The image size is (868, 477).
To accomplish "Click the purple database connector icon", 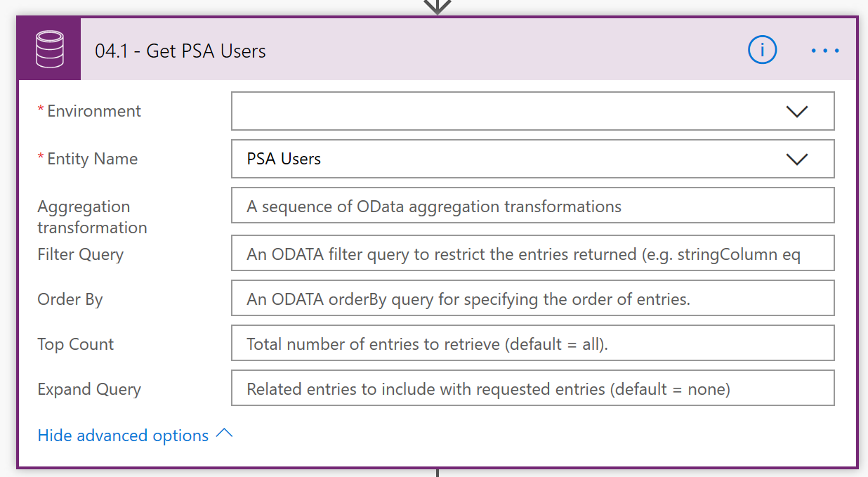I will pos(49,50).
